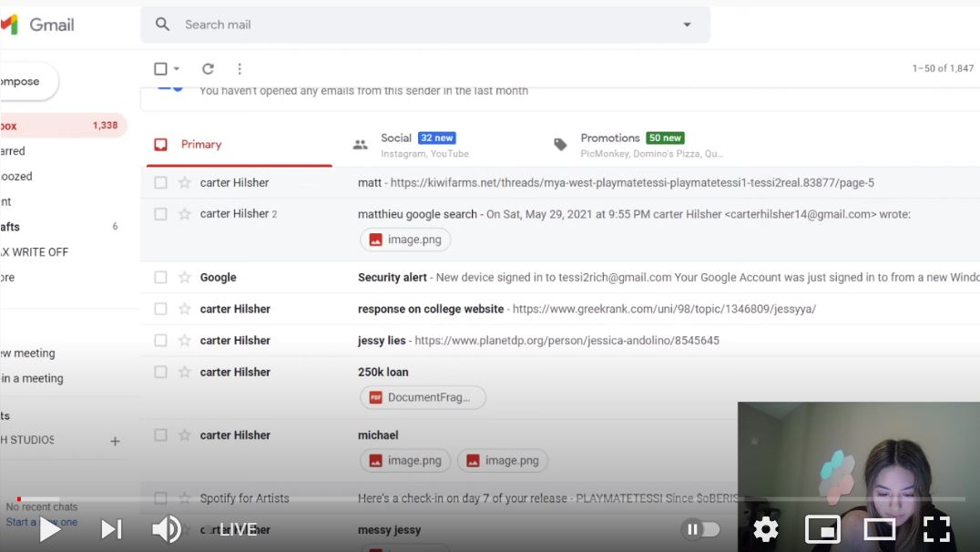Select the 'response on college website' checkbox
The image size is (980, 552).
(160, 309)
